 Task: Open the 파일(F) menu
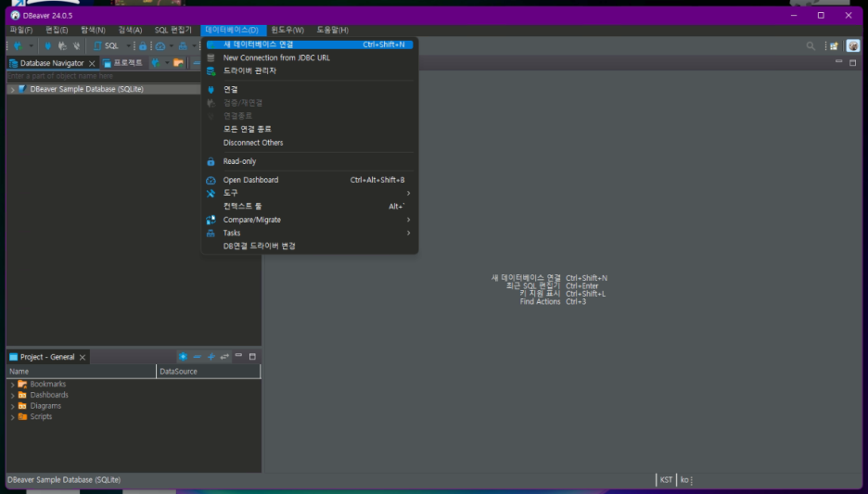tap(21, 30)
